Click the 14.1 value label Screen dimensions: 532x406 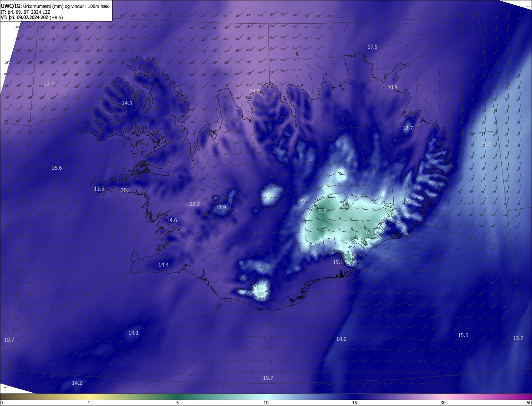(x=133, y=333)
